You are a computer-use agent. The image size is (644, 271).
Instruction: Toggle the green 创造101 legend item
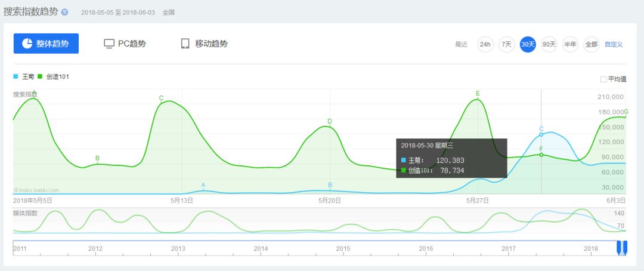point(54,76)
